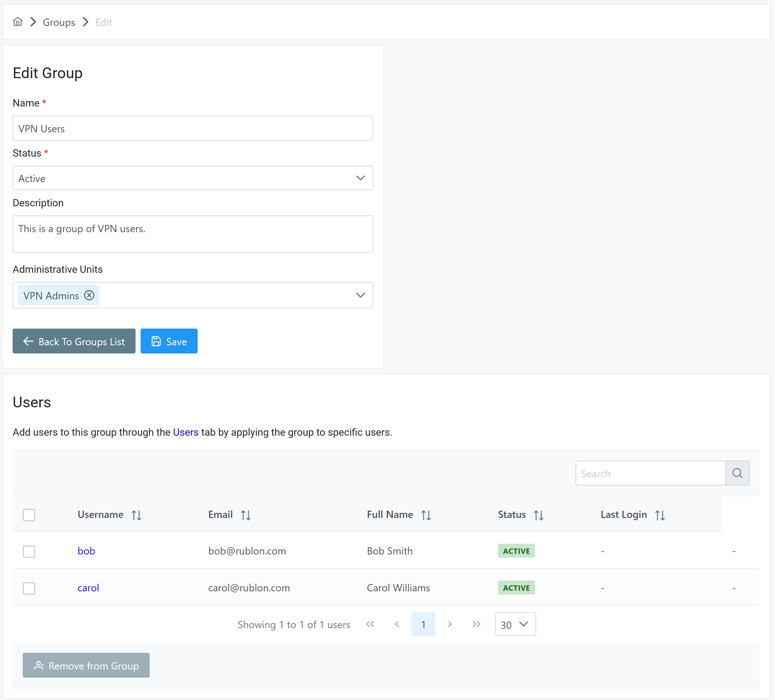Focus the Name input field

[193, 128]
